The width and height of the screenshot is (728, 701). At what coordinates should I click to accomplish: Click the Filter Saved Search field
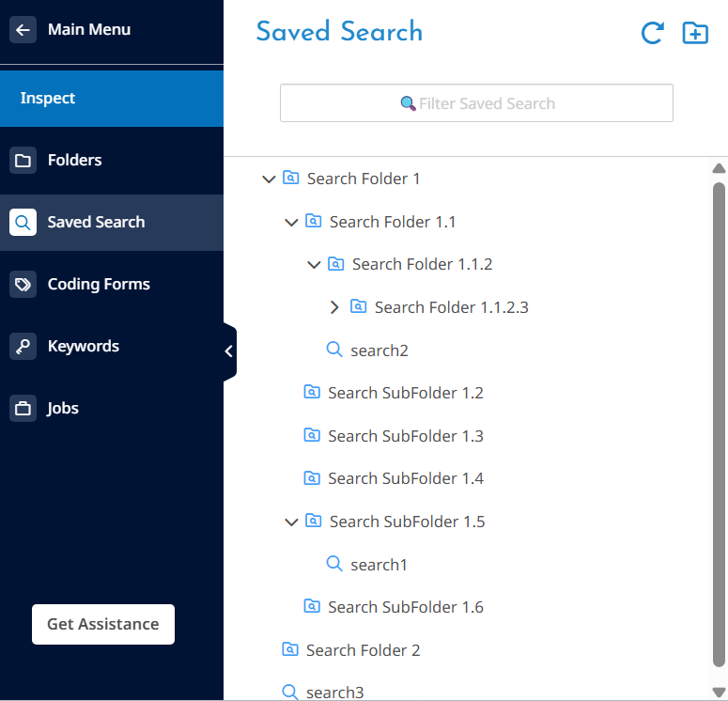476,103
